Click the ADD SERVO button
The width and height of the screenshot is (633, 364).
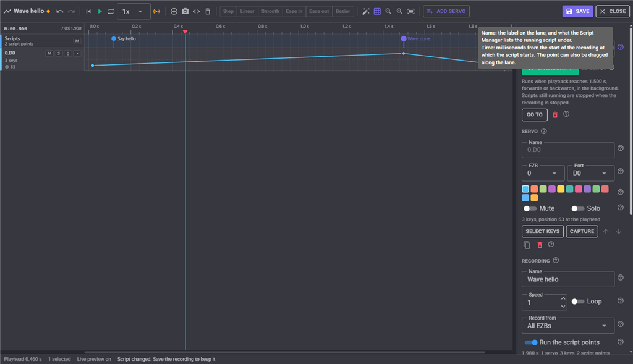point(446,11)
